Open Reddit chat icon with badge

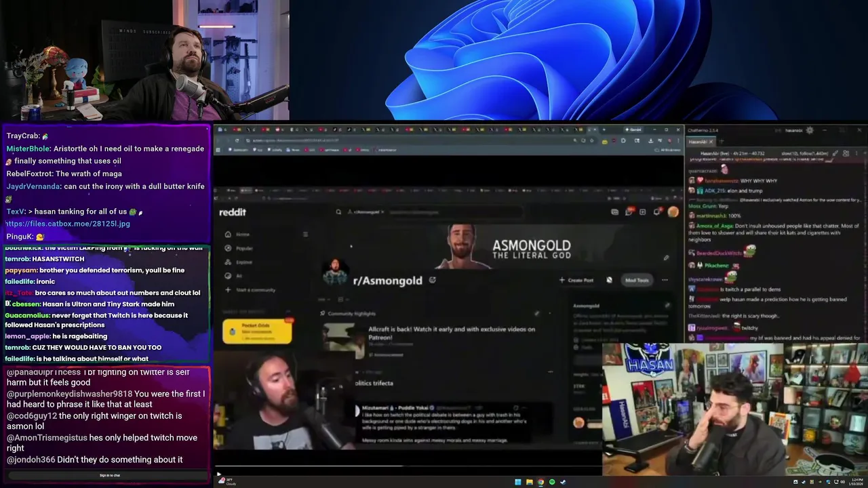(x=629, y=212)
